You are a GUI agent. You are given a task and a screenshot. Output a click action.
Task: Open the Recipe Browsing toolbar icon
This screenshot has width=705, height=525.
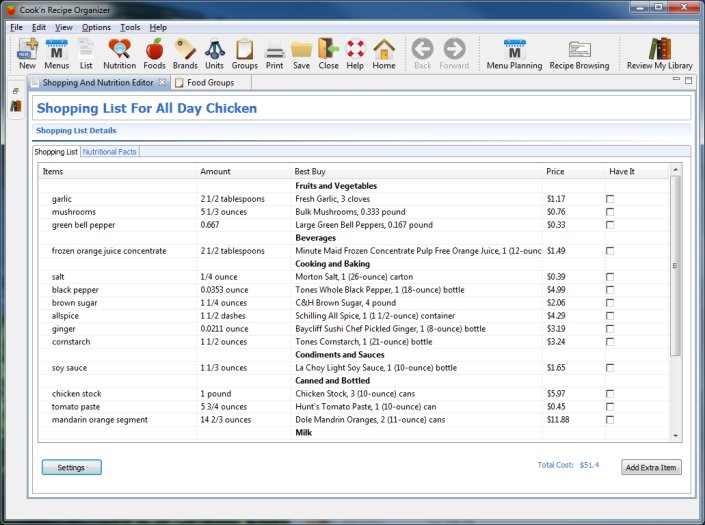tap(579, 53)
